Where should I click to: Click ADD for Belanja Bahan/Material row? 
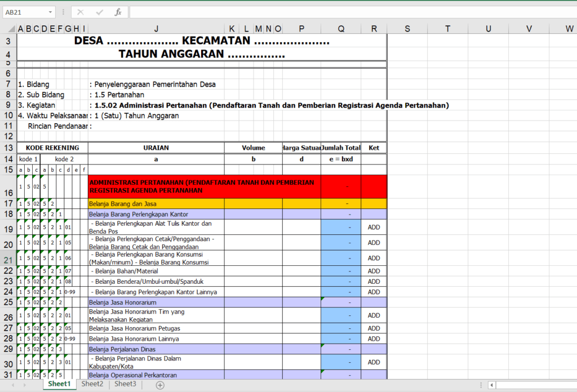(374, 271)
